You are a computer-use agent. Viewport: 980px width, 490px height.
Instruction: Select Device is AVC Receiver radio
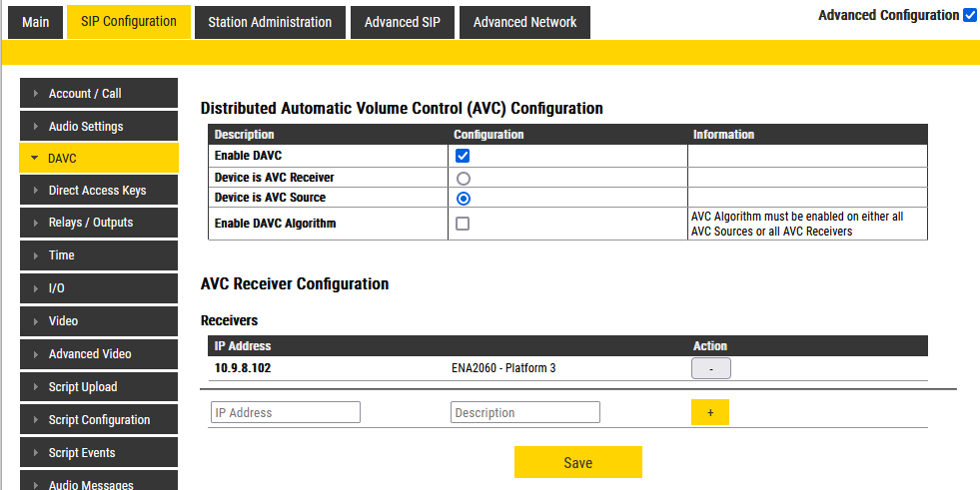463,178
